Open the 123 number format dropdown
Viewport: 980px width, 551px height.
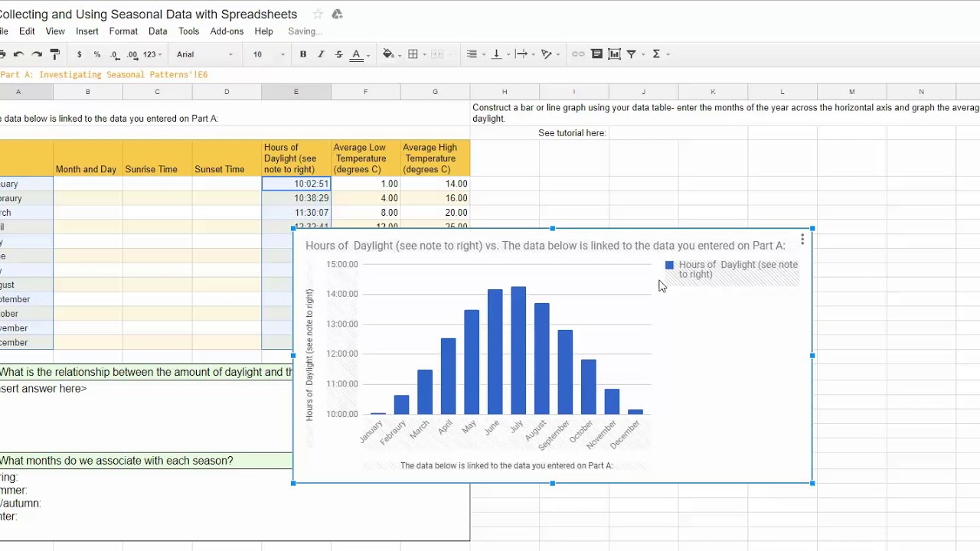coord(152,54)
